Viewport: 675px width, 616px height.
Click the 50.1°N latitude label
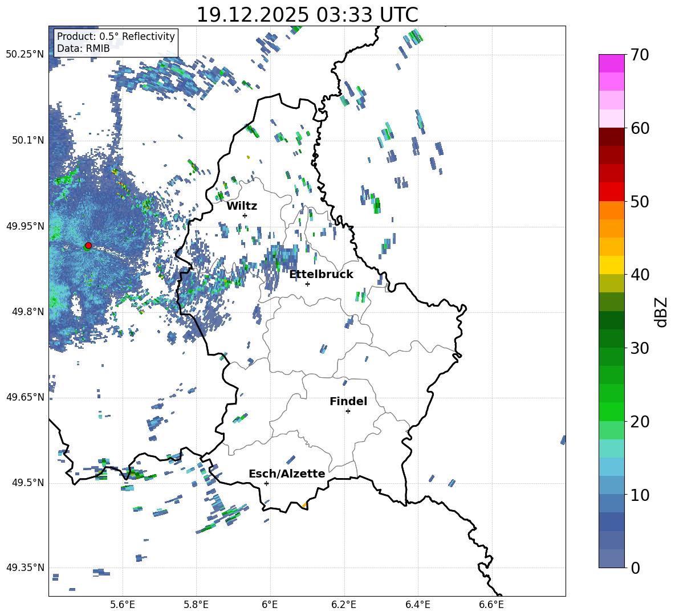[x=27, y=140]
